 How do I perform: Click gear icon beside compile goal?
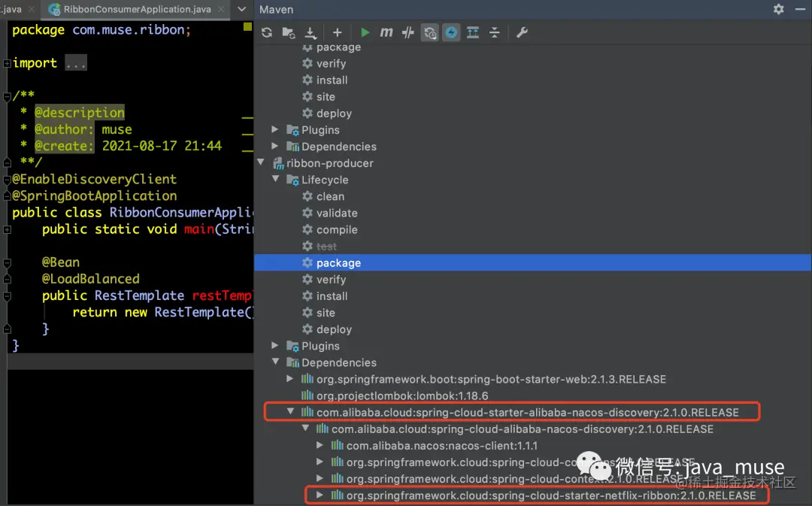click(x=308, y=229)
